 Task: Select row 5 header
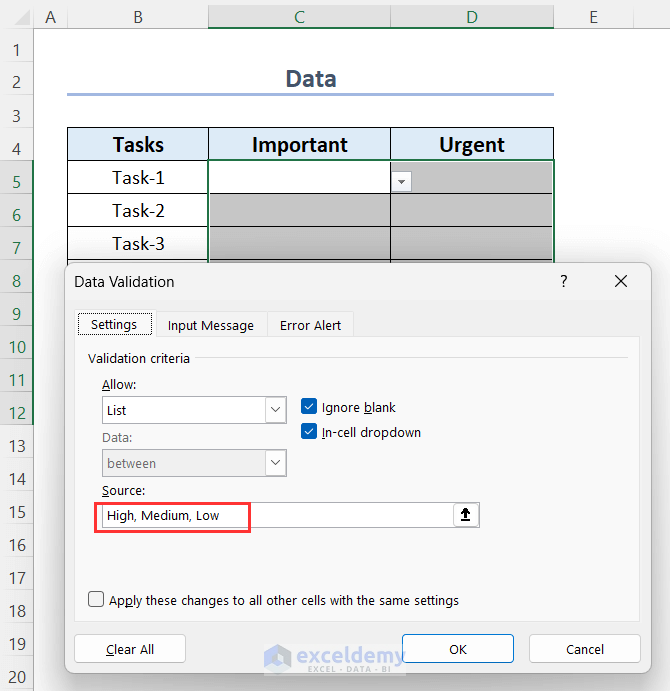(17, 181)
